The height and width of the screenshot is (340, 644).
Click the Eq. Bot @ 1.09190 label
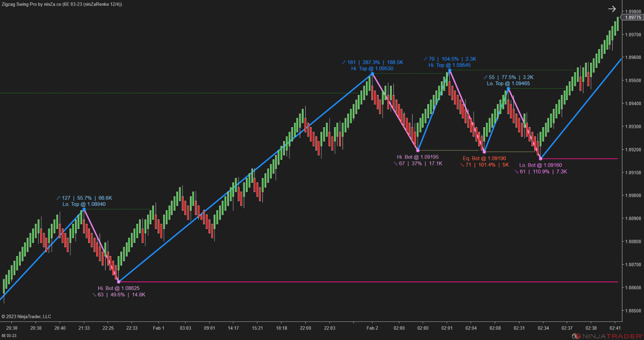point(485,158)
